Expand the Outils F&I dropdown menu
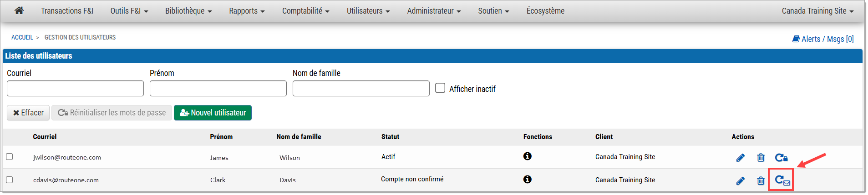 point(129,11)
